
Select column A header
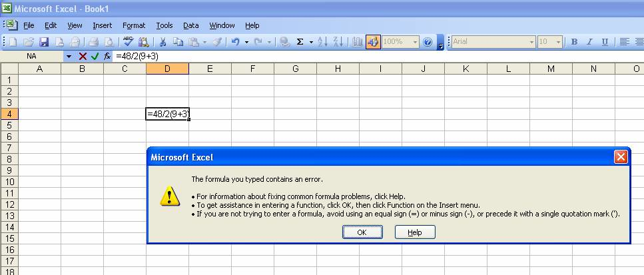tap(39, 69)
